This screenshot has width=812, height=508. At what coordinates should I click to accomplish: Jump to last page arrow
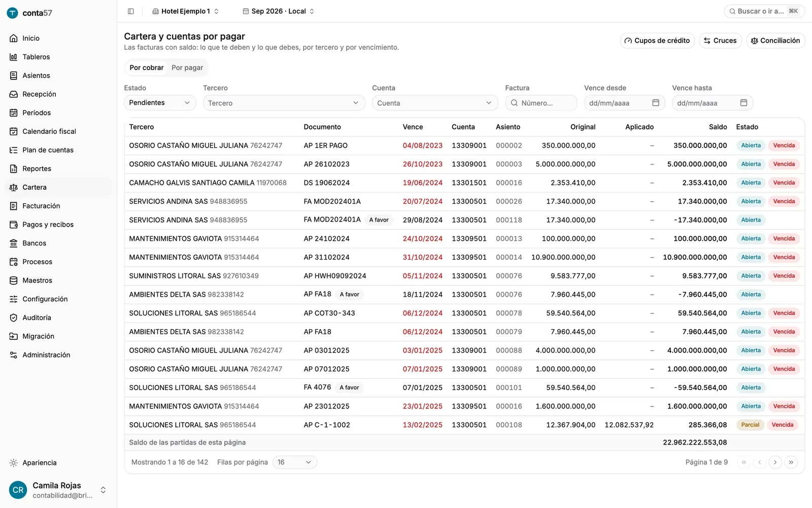coord(791,462)
